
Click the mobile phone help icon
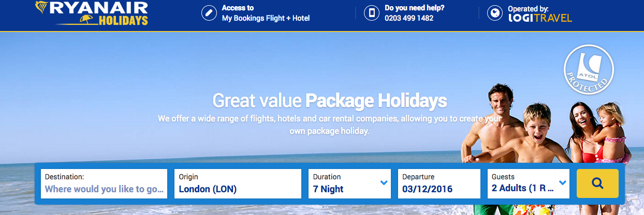(x=372, y=13)
